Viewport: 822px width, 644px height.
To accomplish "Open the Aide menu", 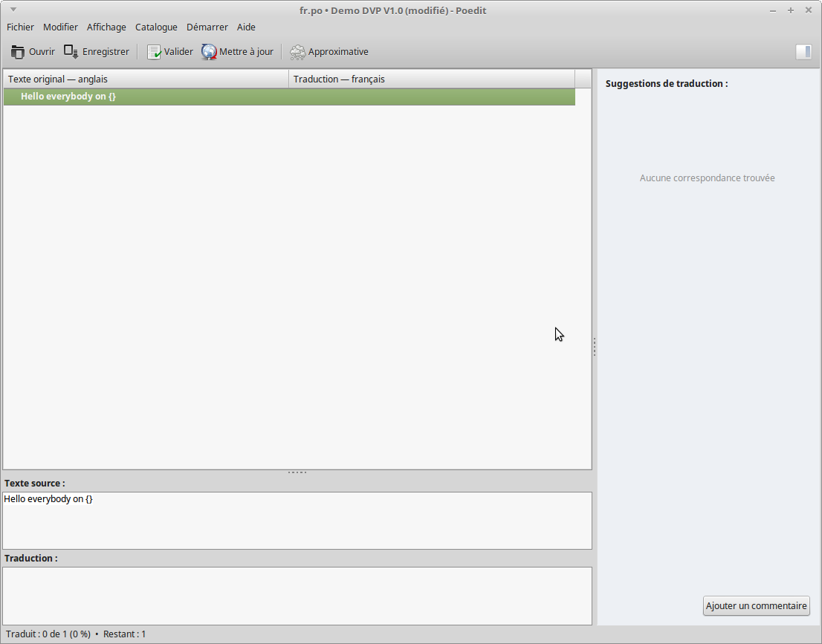I will pos(246,27).
